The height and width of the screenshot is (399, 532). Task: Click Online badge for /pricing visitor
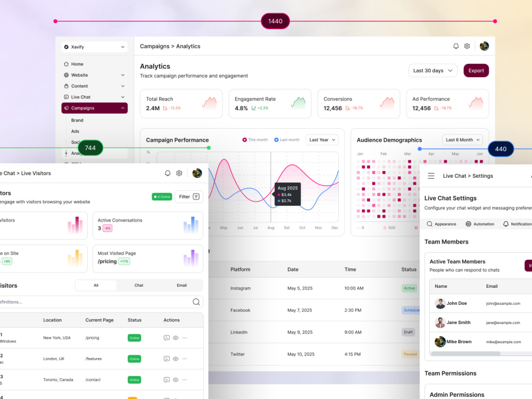coord(135,338)
